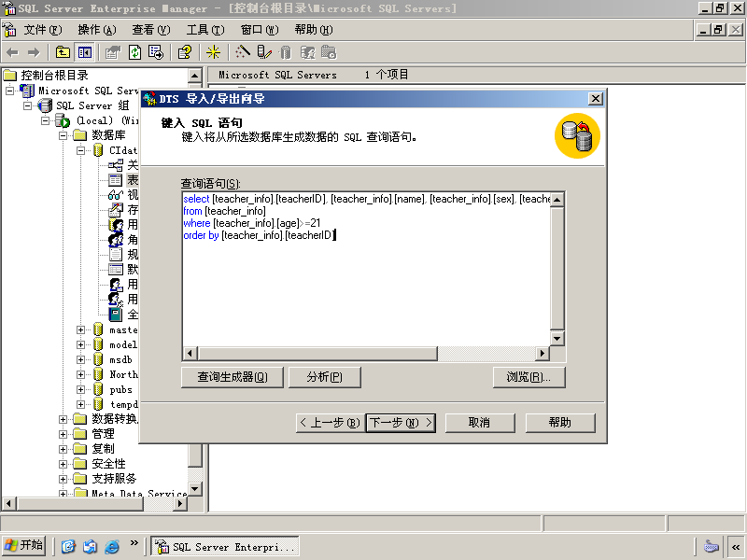Expand the Management (管理) folder
Image resolution: width=747 pixels, height=560 pixels.
63,434
